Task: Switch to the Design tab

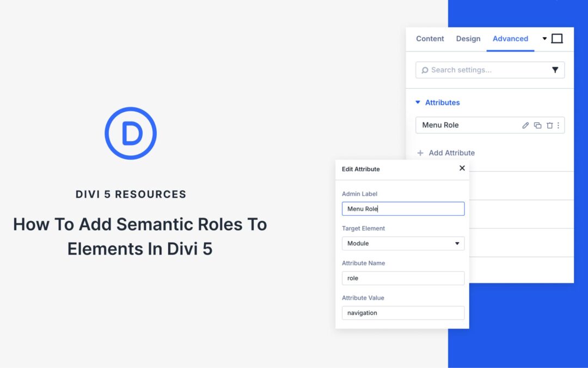Action: pos(468,39)
